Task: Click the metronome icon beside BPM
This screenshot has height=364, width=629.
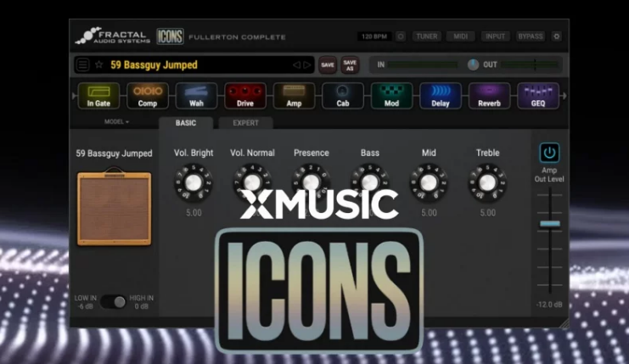Action: pyautogui.click(x=401, y=36)
